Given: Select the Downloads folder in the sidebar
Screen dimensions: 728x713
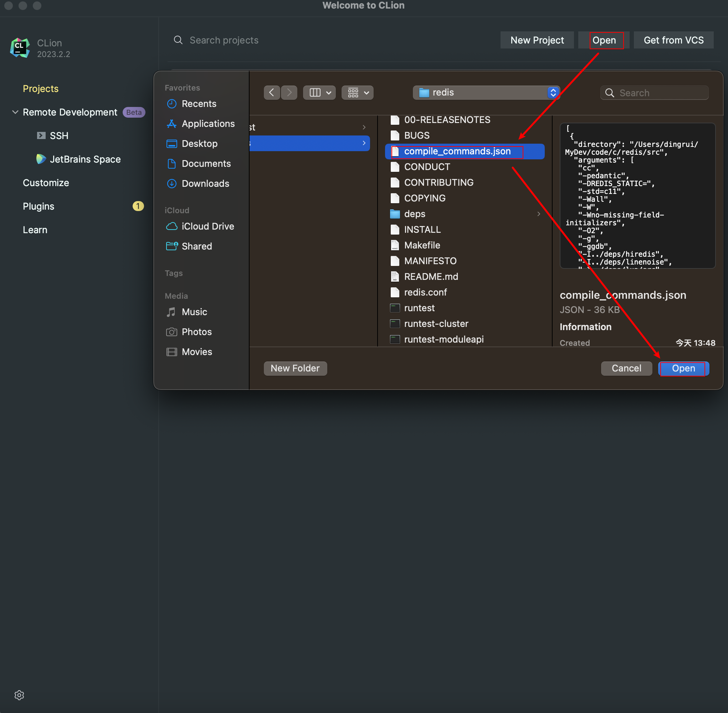Looking at the screenshot, I should (x=205, y=184).
